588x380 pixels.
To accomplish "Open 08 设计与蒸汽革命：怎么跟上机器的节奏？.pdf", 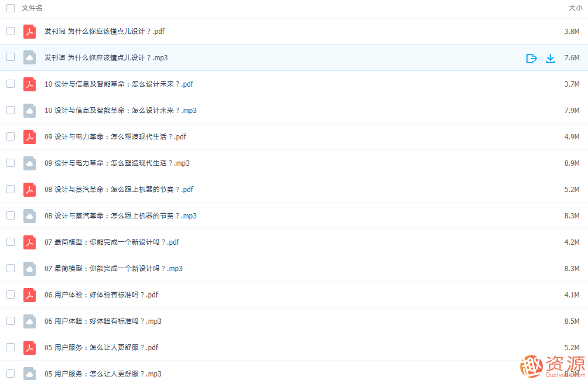I will click(x=119, y=190).
